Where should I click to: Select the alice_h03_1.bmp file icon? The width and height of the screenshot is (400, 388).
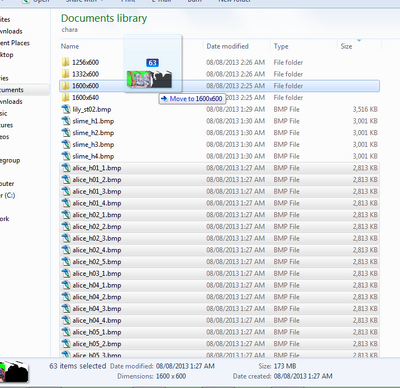[66, 273]
